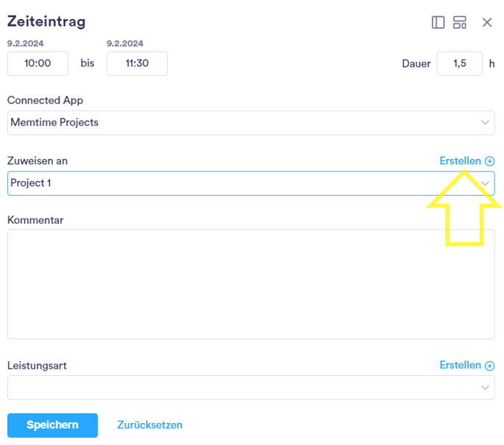Click inside the Kommentar text area
Image resolution: width=504 pixels, height=445 pixels.
pyautogui.click(x=251, y=284)
